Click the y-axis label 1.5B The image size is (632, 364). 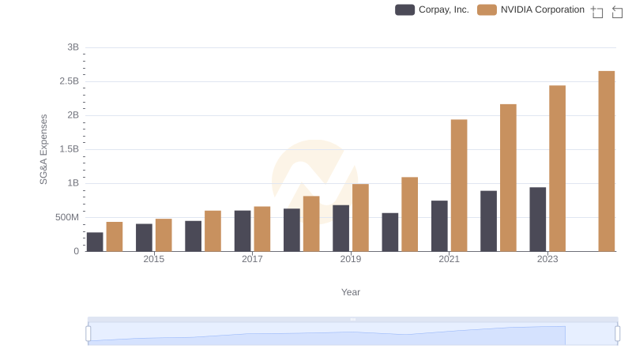70,149
